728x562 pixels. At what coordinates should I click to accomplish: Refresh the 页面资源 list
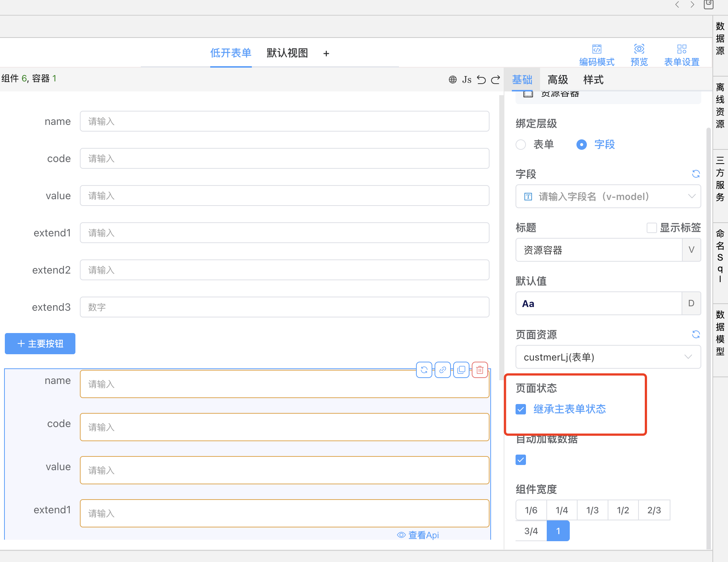[696, 335]
